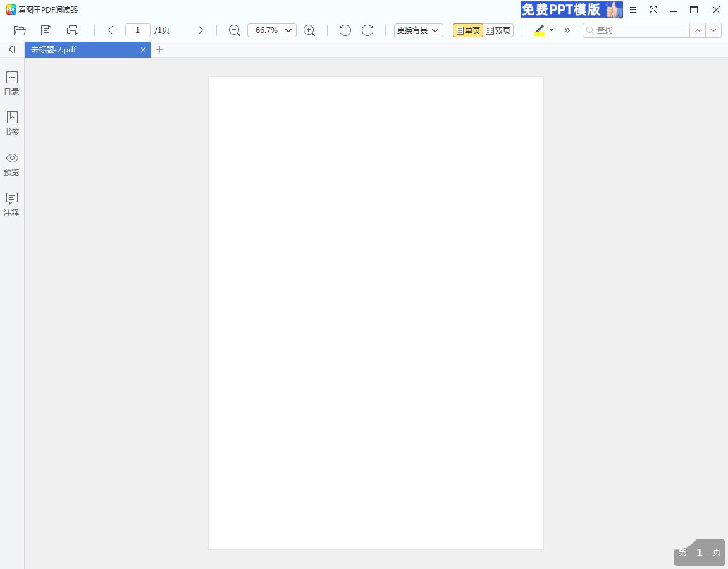Enable 单页 single-page view mode
This screenshot has height=569, width=728.
coord(467,30)
